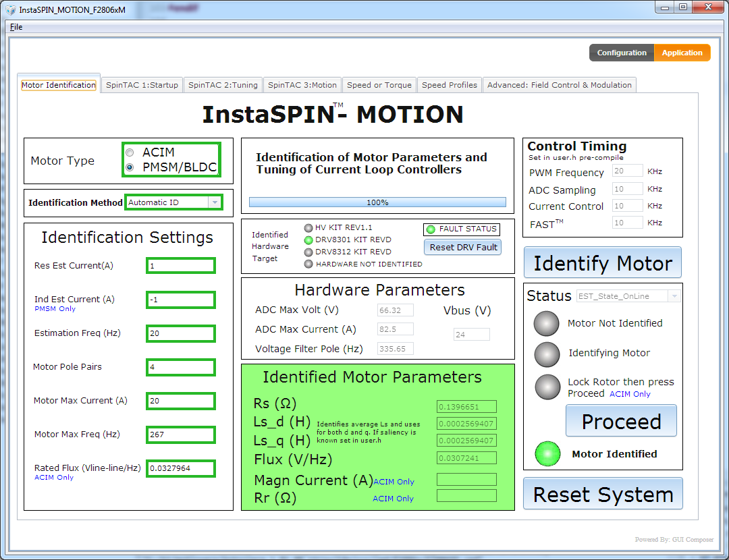
Task: Click the 'Identification Settings' heading
Action: [128, 237]
